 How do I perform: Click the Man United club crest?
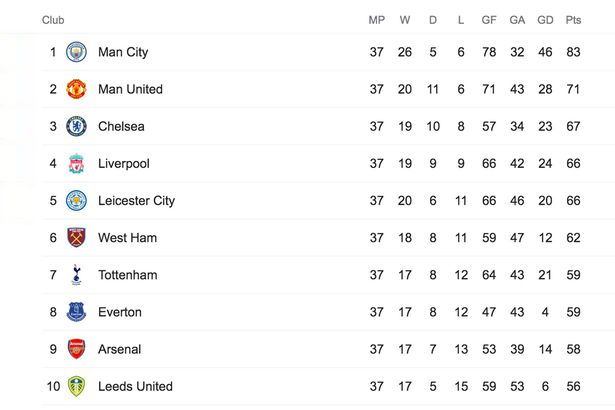(76, 89)
